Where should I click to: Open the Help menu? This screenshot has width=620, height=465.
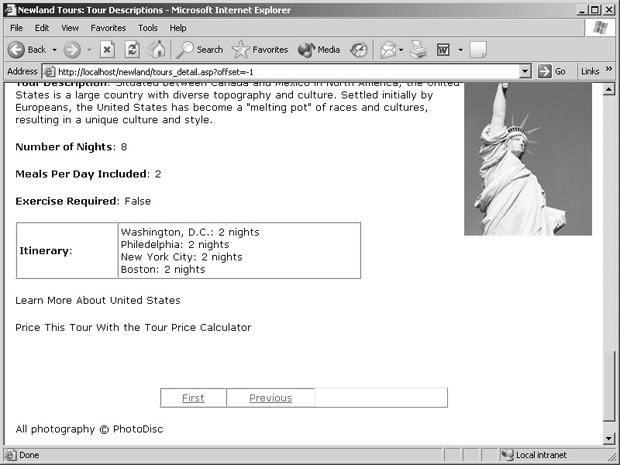(178, 28)
